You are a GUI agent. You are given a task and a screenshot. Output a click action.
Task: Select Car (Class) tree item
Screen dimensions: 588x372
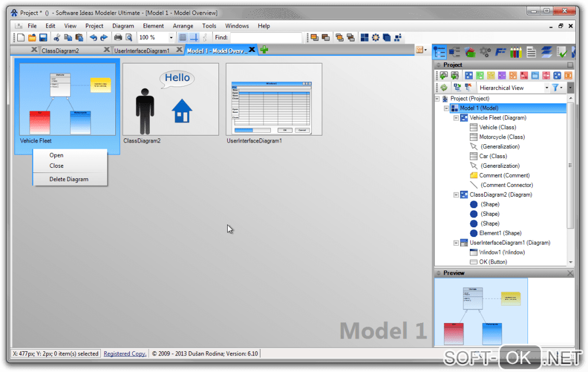(x=493, y=156)
